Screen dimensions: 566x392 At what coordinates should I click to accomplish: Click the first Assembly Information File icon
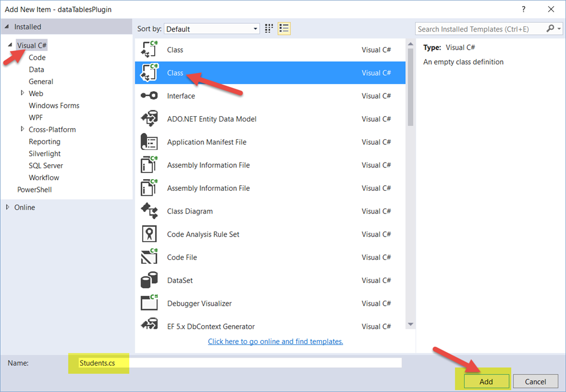149,165
